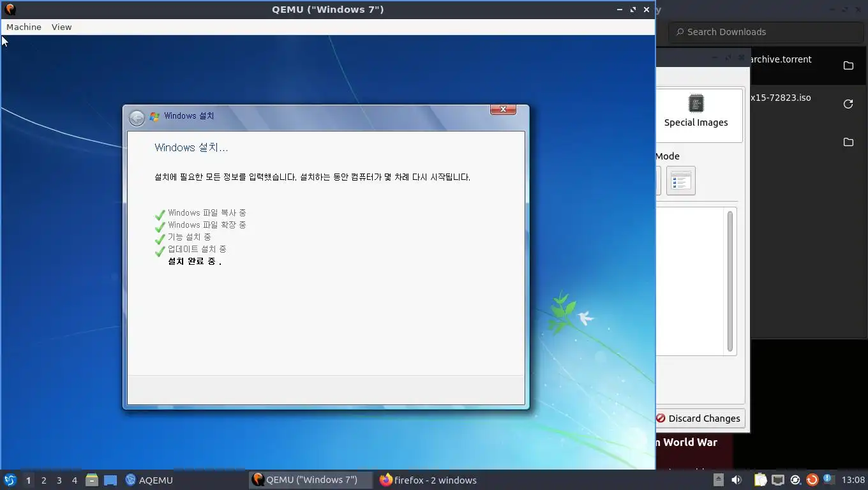
Task: Click x15-72823.iso file name in downloads
Action: 781,98
